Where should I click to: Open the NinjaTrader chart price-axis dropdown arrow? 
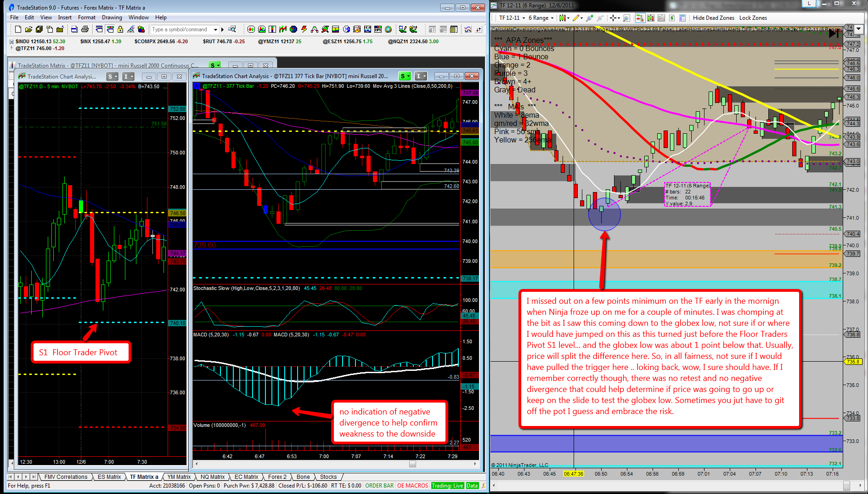click(x=858, y=28)
